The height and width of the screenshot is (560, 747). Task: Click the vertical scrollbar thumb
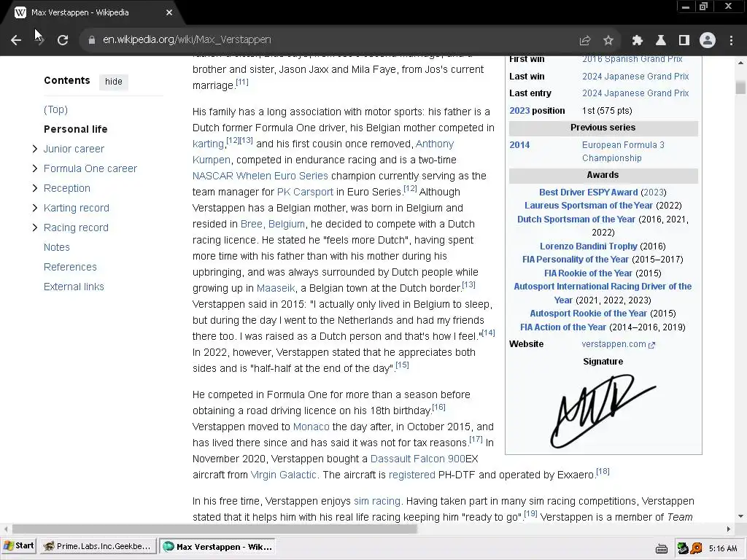[740, 88]
